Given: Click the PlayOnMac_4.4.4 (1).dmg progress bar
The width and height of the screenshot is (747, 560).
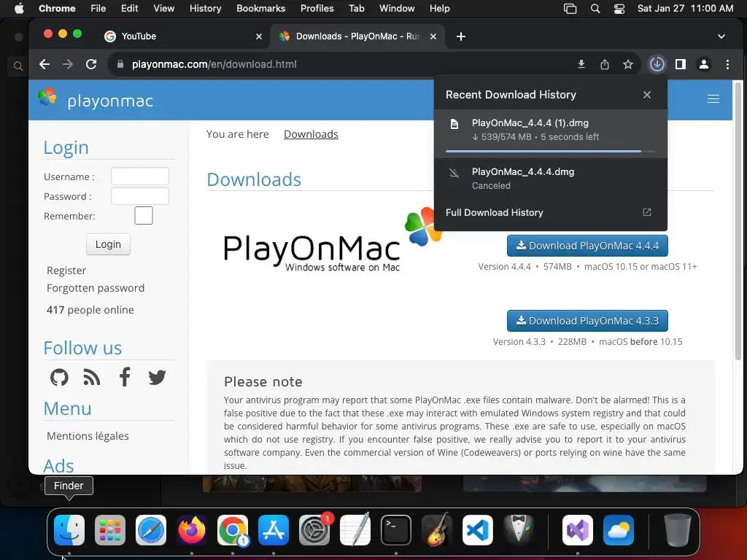Looking at the screenshot, I should [550, 152].
